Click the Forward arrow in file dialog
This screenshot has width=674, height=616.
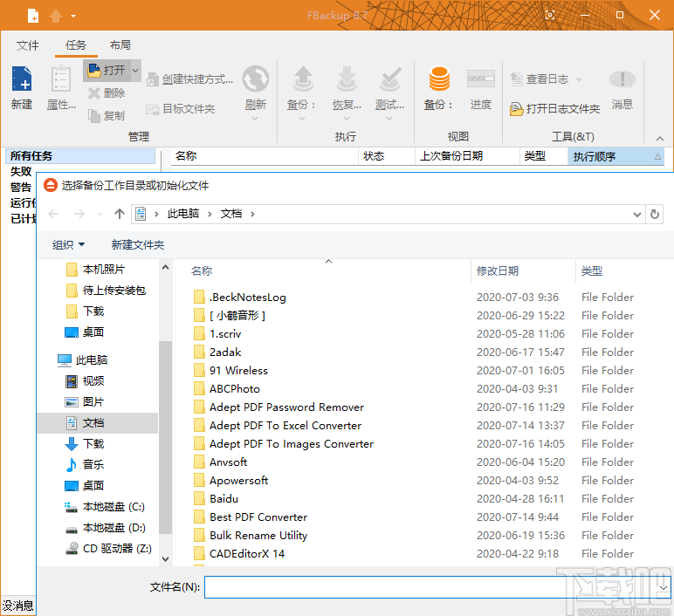pos(79,214)
